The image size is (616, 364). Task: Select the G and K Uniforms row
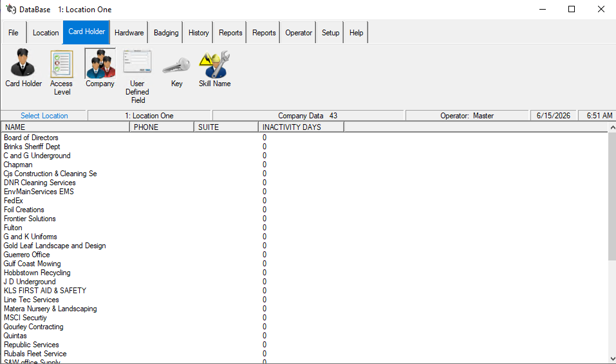304,237
